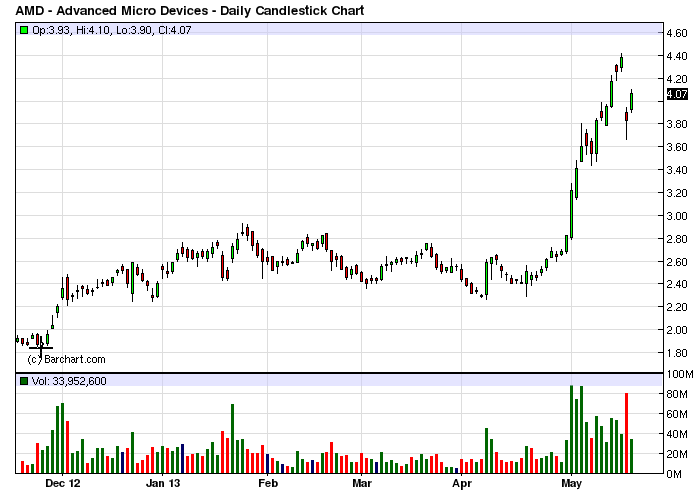
Task: Click the 40M volume axis label
Action: point(679,434)
